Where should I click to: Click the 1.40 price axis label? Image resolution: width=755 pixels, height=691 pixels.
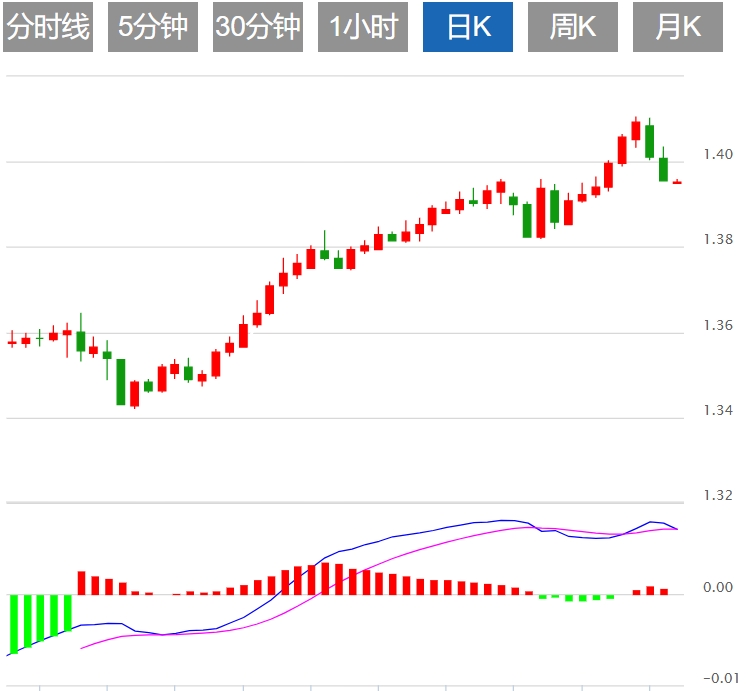pyautogui.click(x=718, y=154)
